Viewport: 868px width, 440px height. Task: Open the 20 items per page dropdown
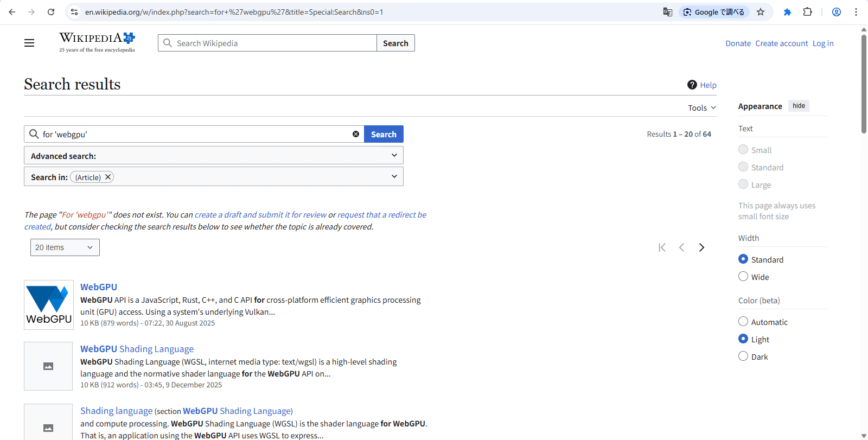[x=65, y=247]
